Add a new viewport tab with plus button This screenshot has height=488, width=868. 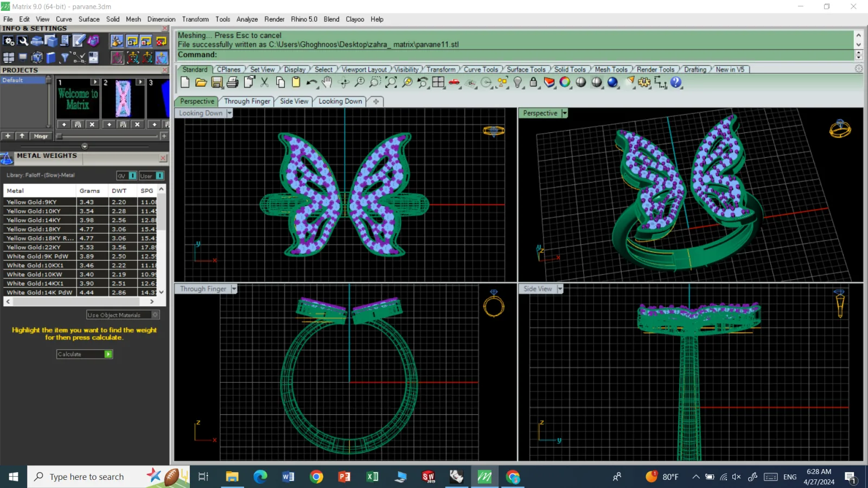(376, 101)
